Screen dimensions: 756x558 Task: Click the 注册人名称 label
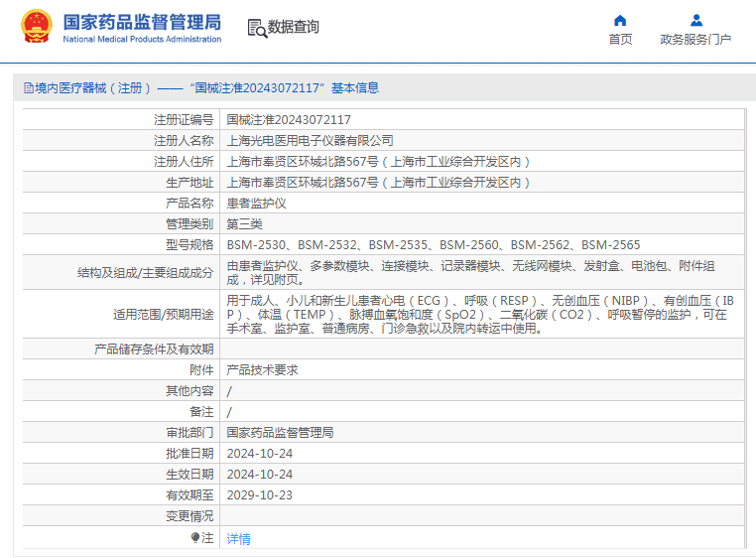click(184, 140)
